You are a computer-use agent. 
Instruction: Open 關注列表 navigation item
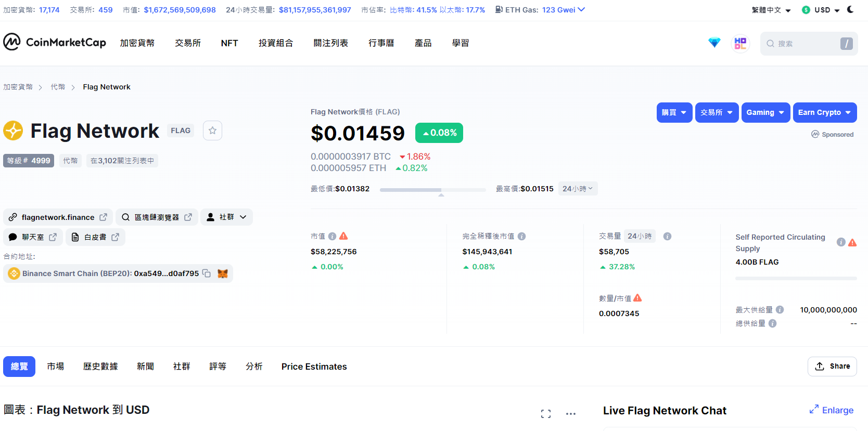click(331, 43)
